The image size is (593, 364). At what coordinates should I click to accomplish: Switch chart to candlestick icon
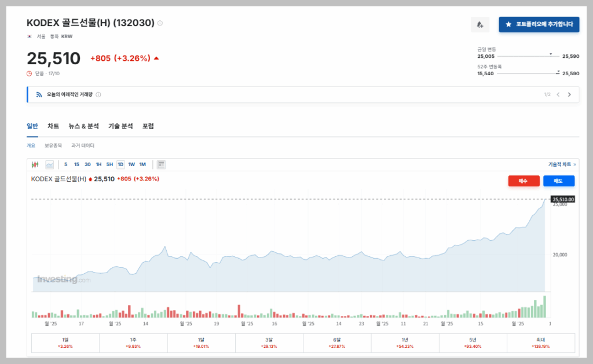coord(35,164)
